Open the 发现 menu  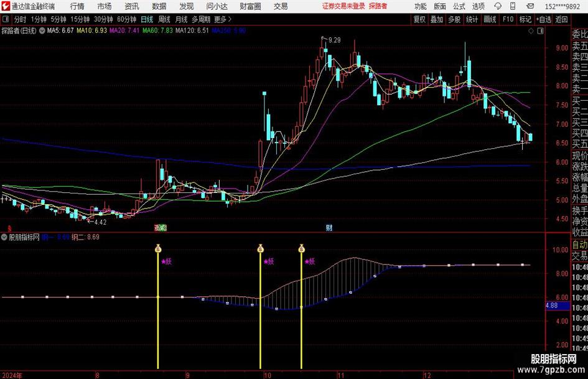187,6
